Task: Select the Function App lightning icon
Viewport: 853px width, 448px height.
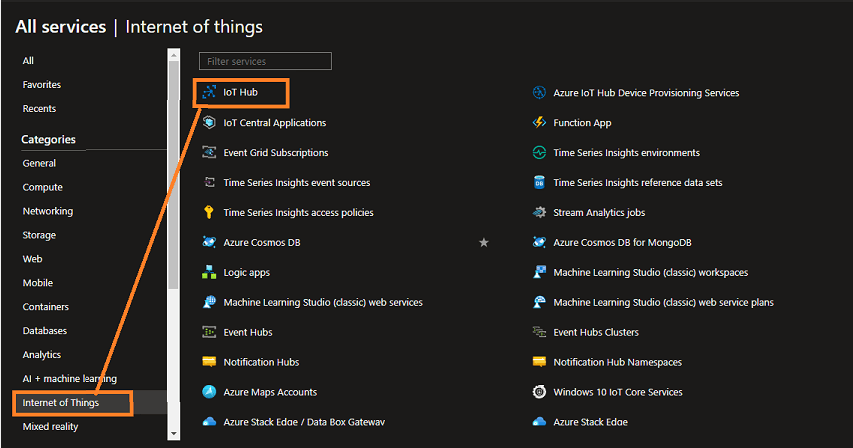Action: (539, 122)
